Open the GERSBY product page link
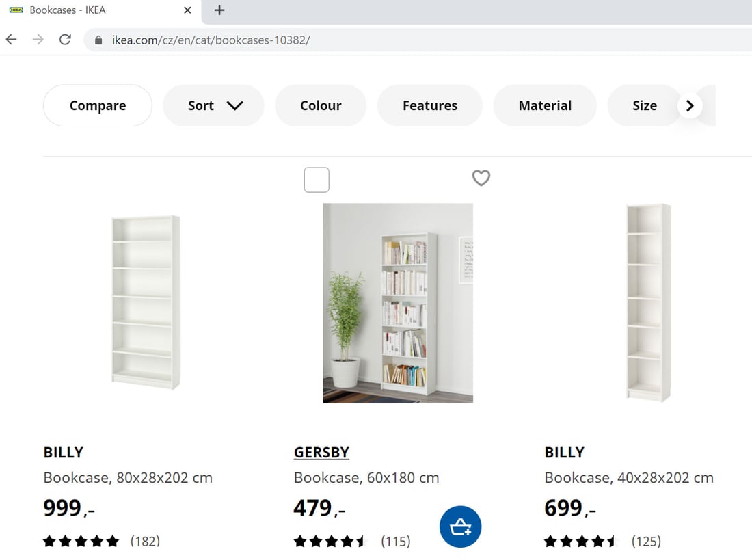The height and width of the screenshot is (560, 752). click(321, 452)
